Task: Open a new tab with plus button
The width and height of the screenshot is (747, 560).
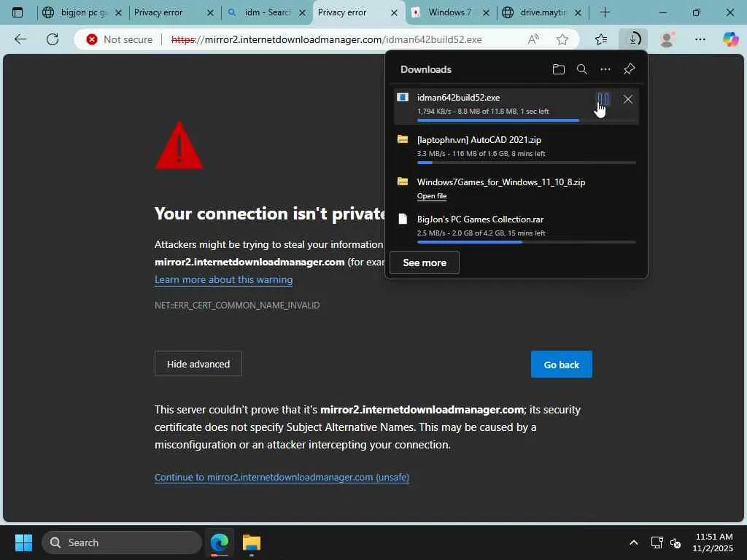Action: coord(605,12)
